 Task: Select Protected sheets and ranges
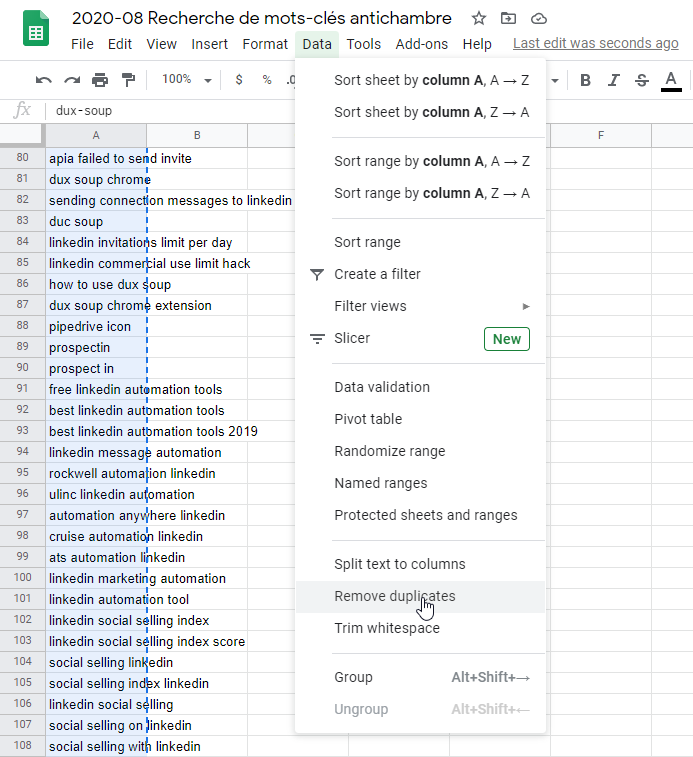tap(420, 515)
